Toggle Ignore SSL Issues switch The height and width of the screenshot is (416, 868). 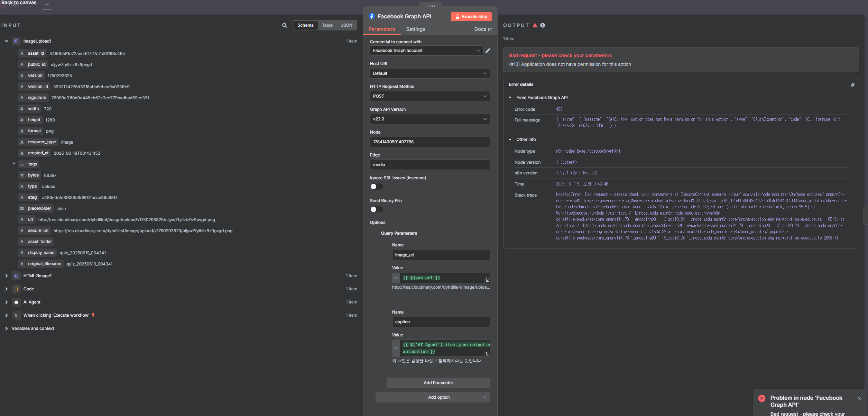click(x=377, y=187)
